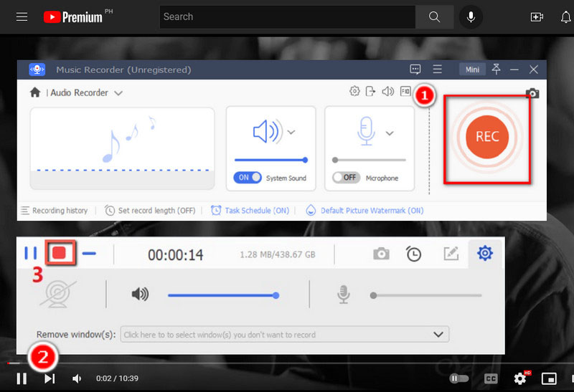
Task: Adjust recording bar microphone level slider
Action: click(x=425, y=295)
